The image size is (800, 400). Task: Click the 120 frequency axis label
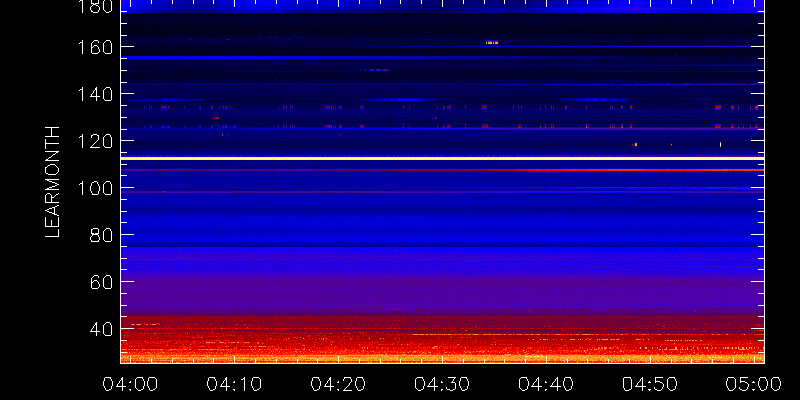pyautogui.click(x=96, y=141)
